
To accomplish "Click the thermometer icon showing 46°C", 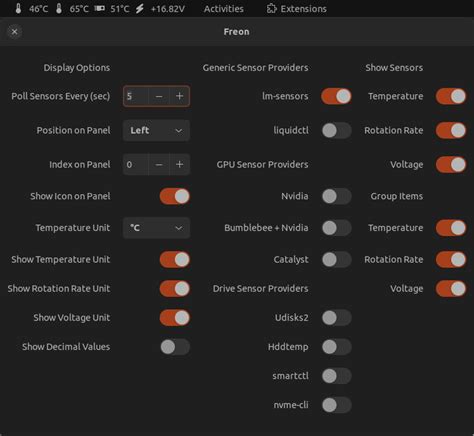I will point(18,9).
